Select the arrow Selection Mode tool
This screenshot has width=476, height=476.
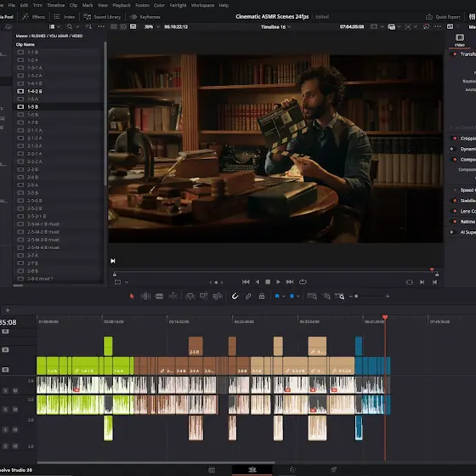132,297
